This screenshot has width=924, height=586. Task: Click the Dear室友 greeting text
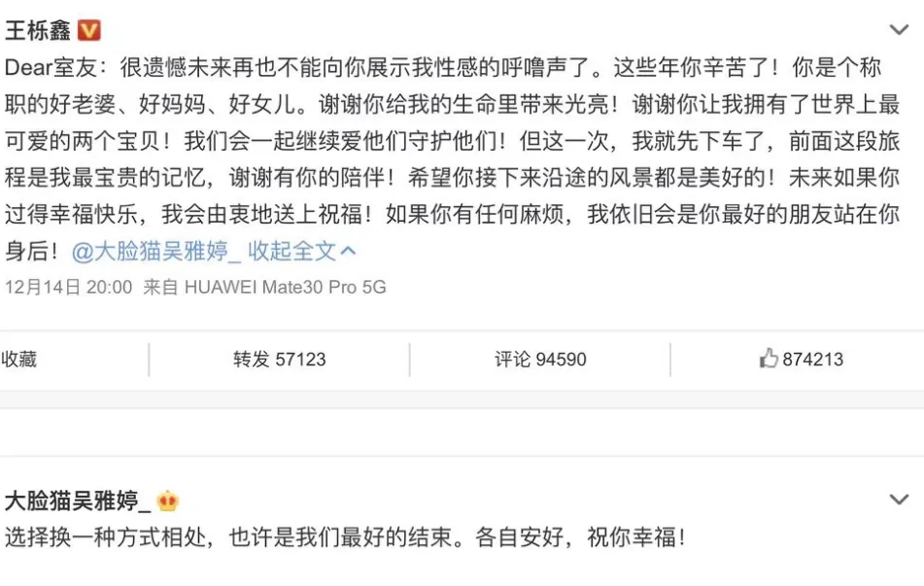[x=51, y=67]
